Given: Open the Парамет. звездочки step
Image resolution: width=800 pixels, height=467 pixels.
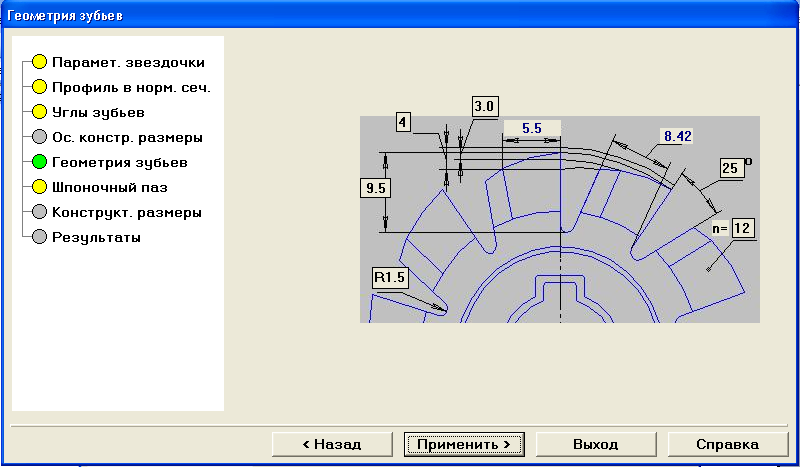Looking at the screenshot, I should (x=129, y=62).
